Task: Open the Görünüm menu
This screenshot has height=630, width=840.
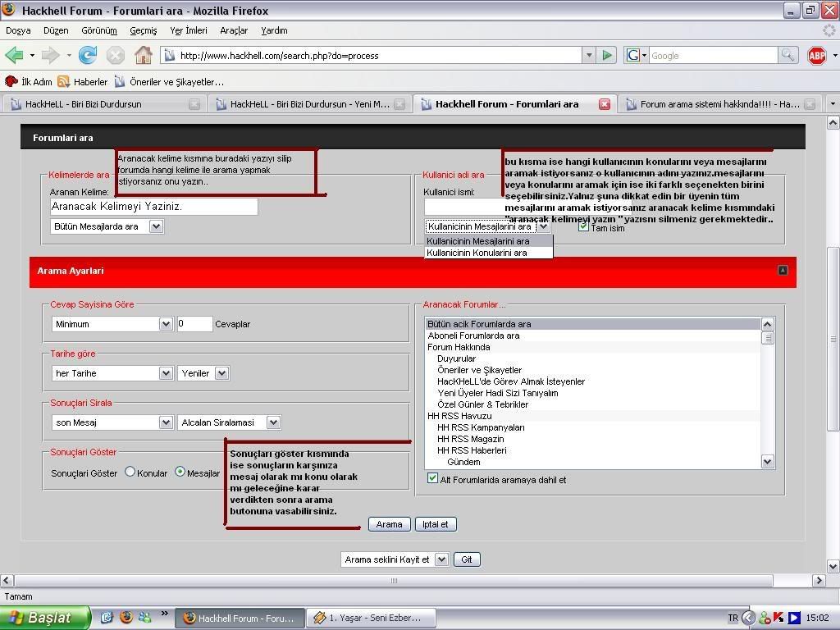Action: pos(99,30)
